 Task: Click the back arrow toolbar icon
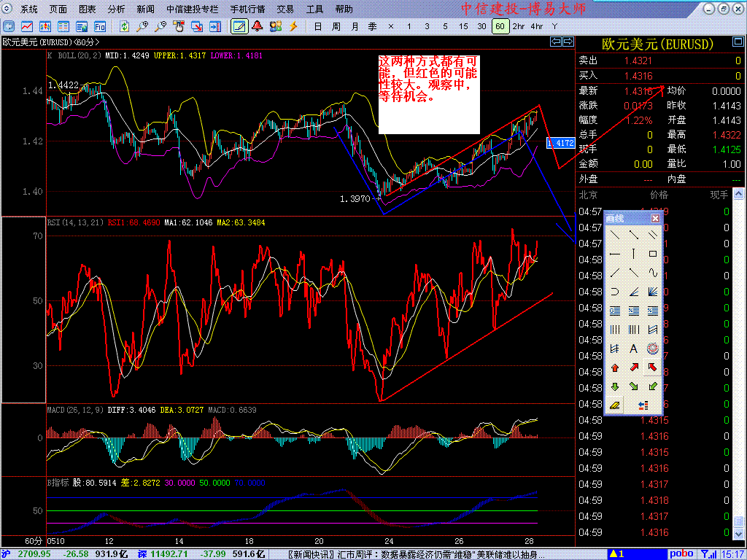click(9, 26)
